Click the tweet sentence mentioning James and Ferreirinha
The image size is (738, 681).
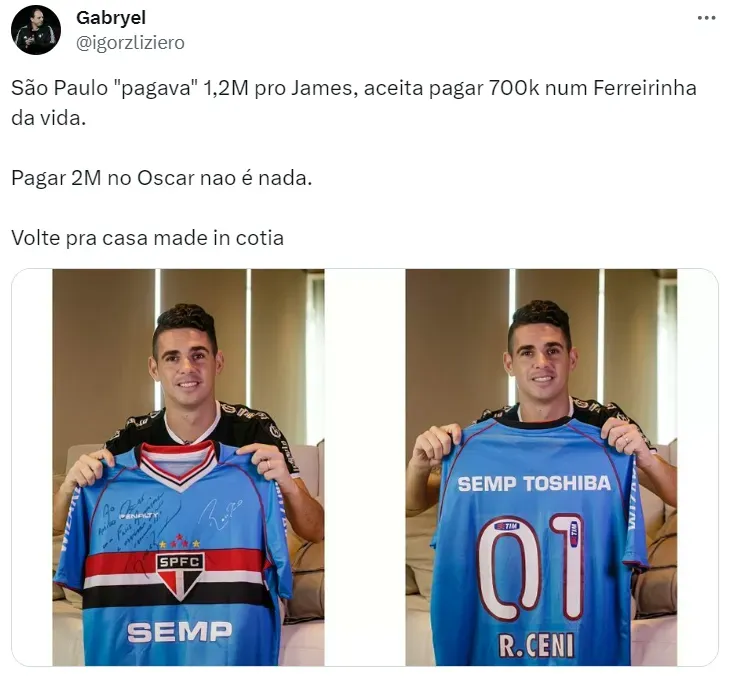click(353, 103)
